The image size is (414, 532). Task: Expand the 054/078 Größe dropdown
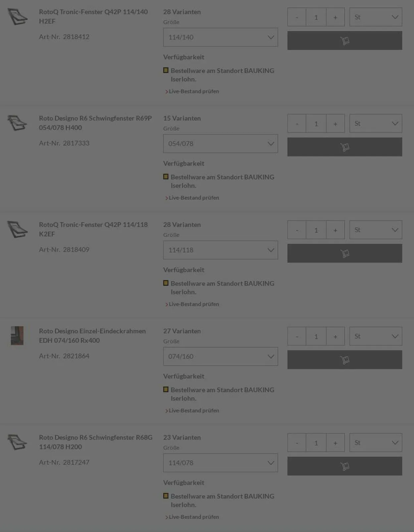pyautogui.click(x=220, y=144)
